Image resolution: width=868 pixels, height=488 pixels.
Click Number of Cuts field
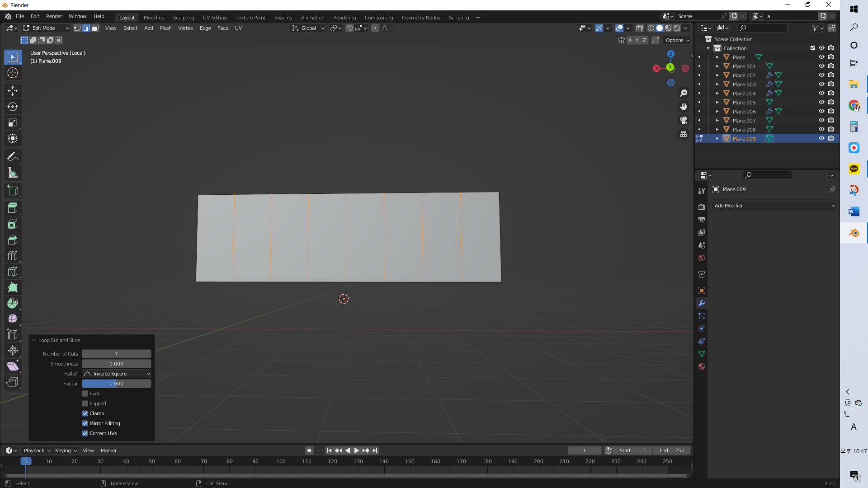point(117,354)
